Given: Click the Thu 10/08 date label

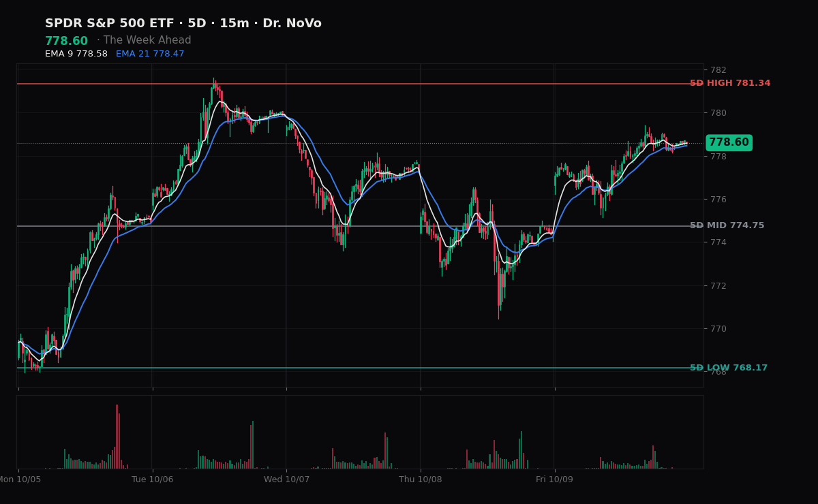Looking at the screenshot, I should 421,479.
